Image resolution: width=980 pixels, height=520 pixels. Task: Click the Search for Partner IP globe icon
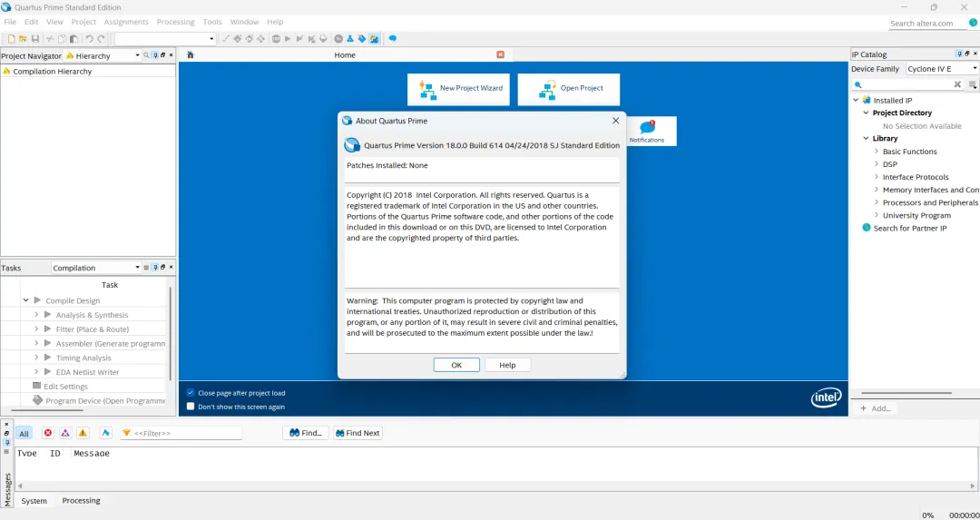[x=867, y=228]
